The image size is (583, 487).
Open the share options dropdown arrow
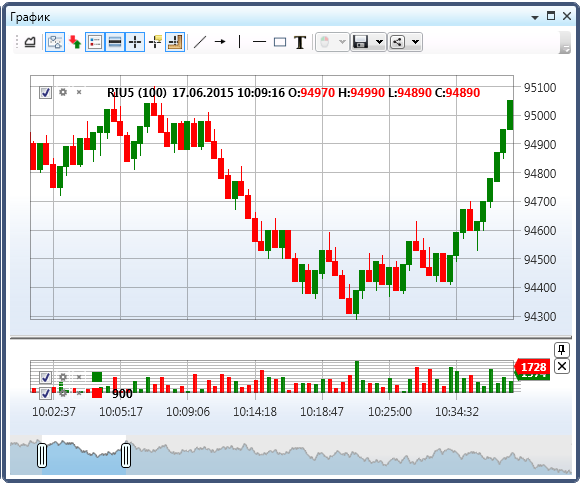(415, 42)
